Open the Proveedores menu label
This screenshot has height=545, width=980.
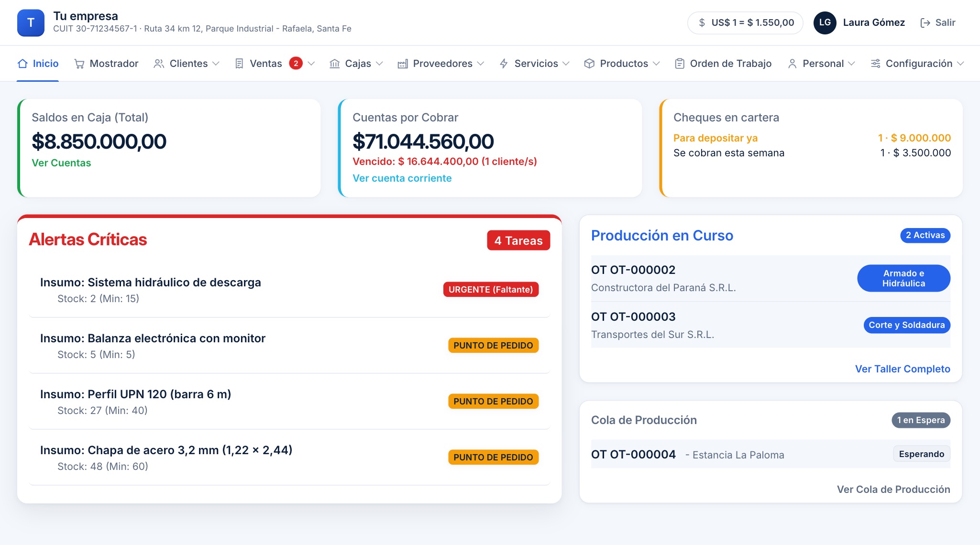[x=442, y=64]
